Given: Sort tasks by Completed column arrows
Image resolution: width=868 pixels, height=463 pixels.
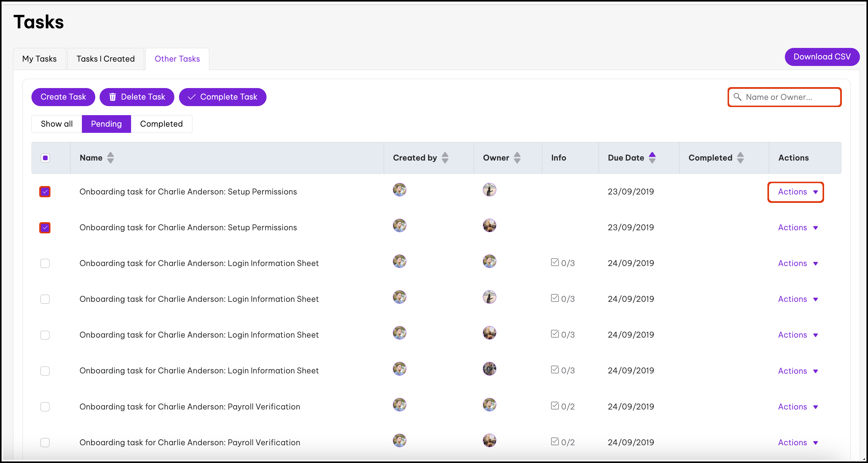Looking at the screenshot, I should pyautogui.click(x=740, y=157).
